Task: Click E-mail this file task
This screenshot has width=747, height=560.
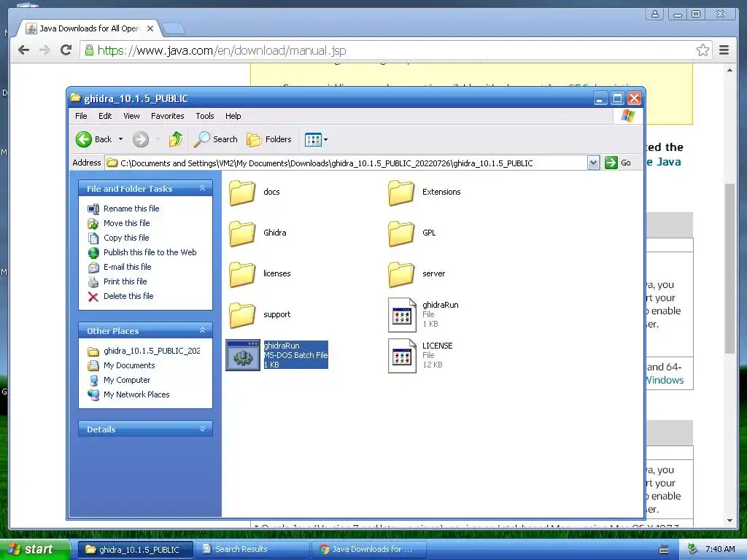Action: coord(127,267)
